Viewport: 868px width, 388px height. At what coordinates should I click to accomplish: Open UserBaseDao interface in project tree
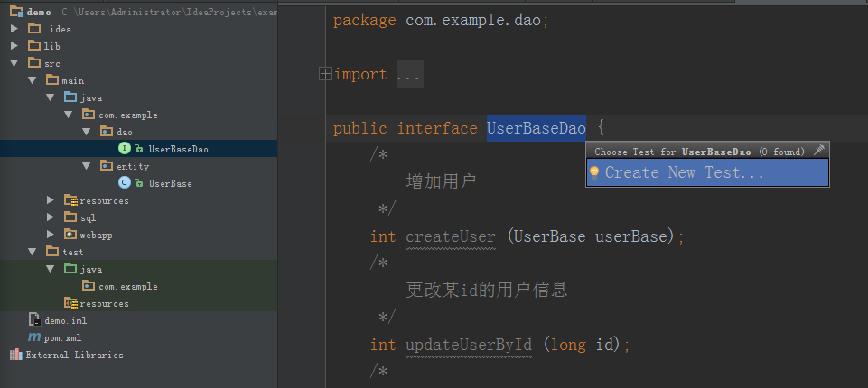tap(178, 149)
